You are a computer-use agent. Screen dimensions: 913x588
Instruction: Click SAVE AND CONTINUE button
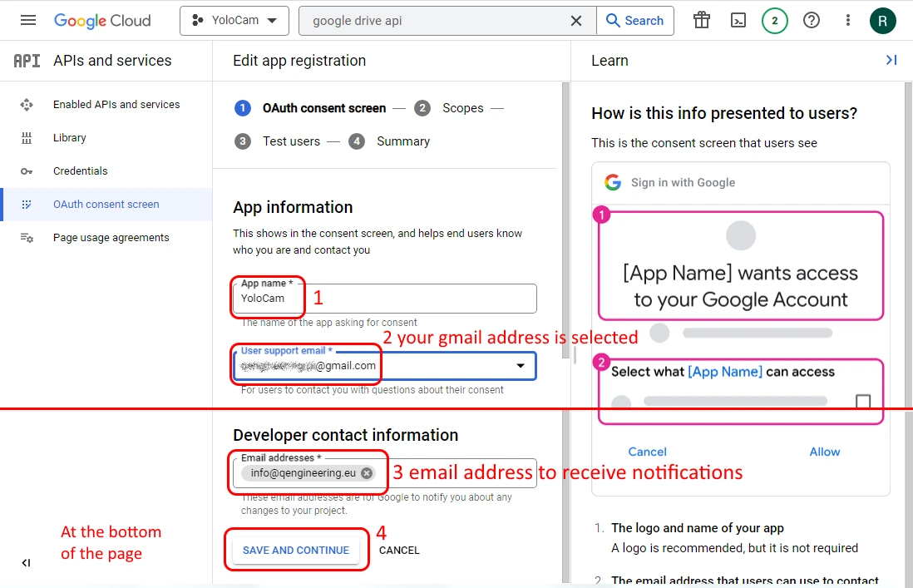[x=296, y=551]
